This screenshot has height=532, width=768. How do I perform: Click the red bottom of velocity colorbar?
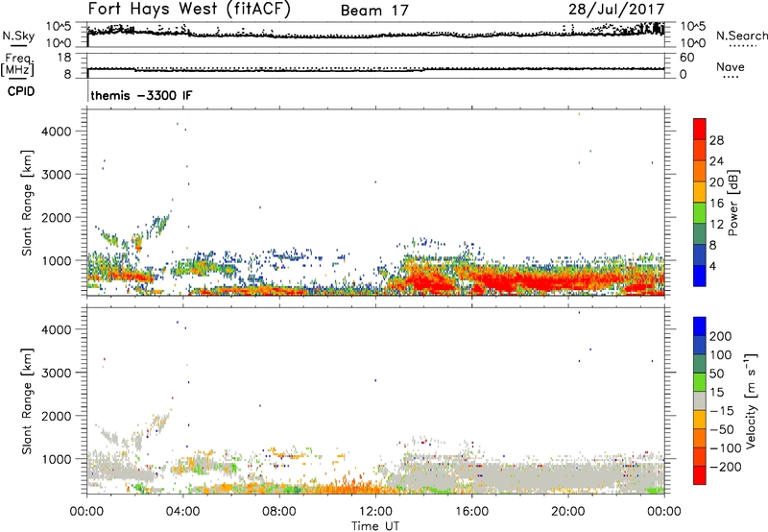[x=700, y=475]
